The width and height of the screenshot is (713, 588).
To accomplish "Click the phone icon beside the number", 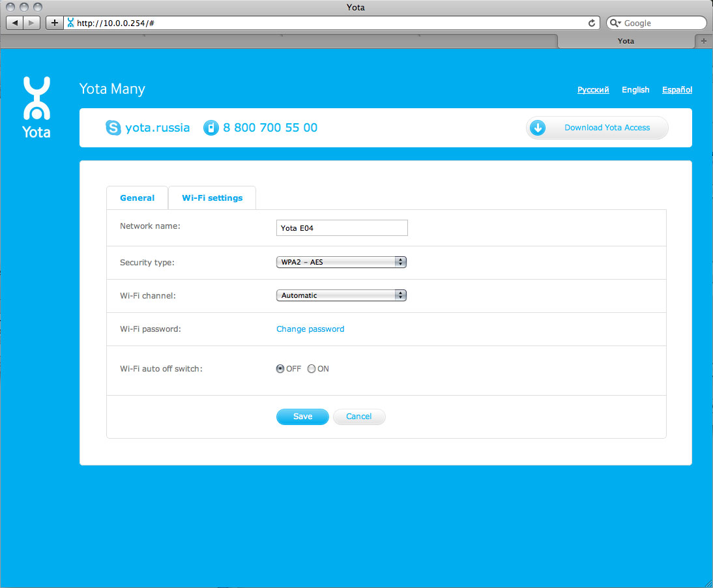I will pos(211,128).
